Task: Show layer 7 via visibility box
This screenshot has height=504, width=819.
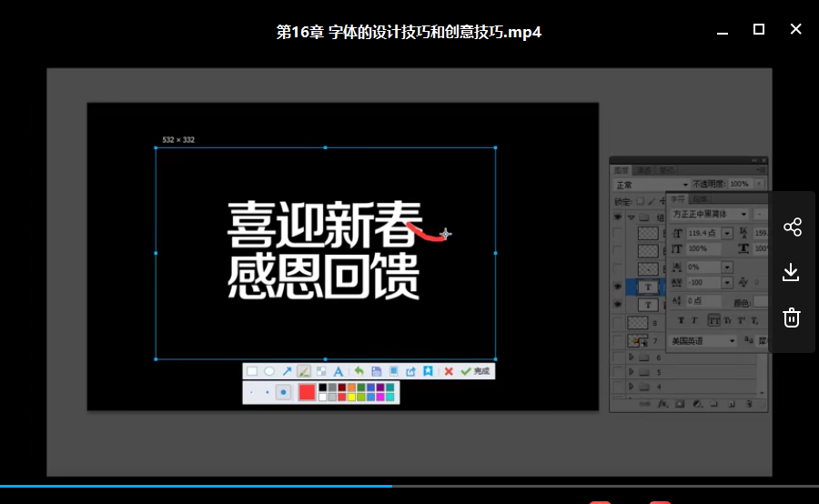Action: (x=618, y=341)
